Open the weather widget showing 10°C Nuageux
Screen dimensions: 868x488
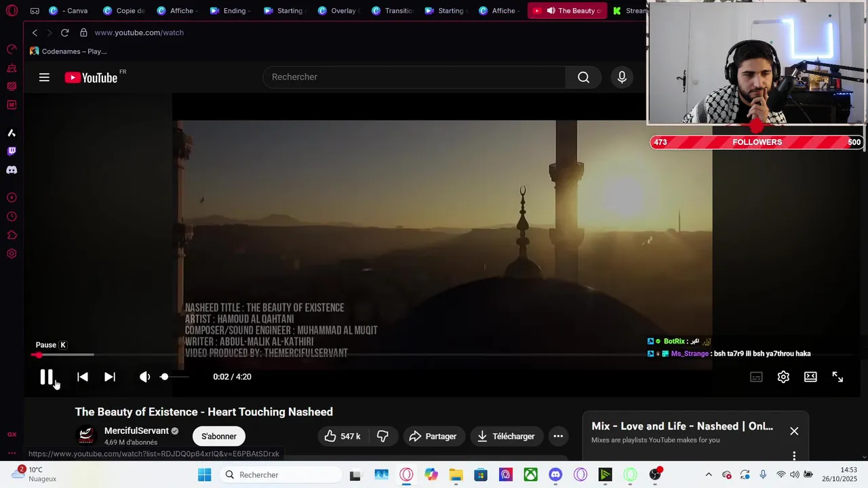click(x=35, y=474)
